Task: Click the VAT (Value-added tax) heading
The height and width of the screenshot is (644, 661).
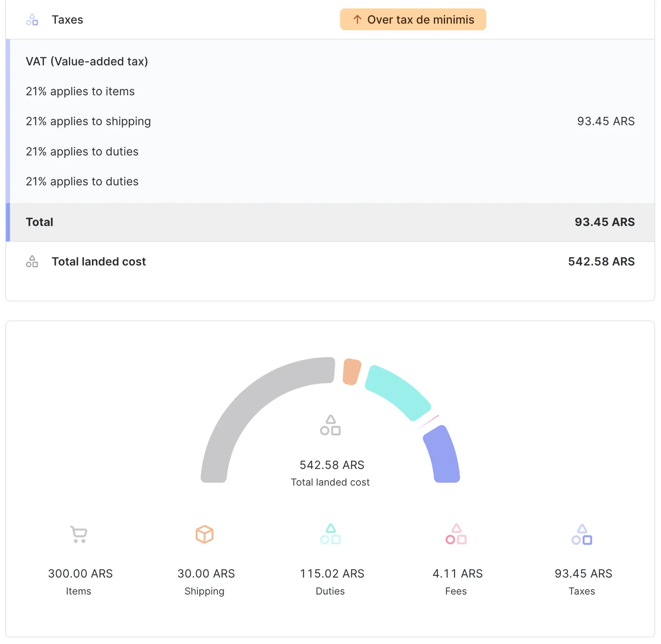Action: point(87,61)
